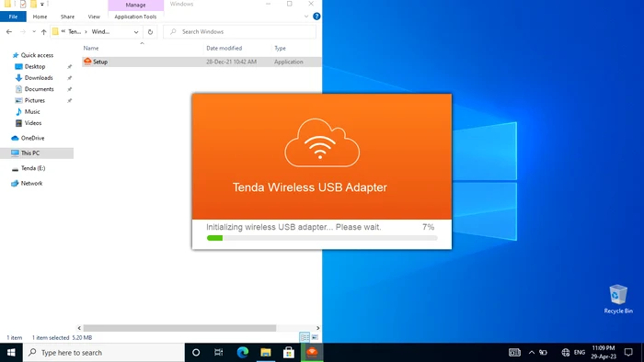Open Pictures folder in sidebar
Screen dimensions: 644x362
[x=35, y=100]
